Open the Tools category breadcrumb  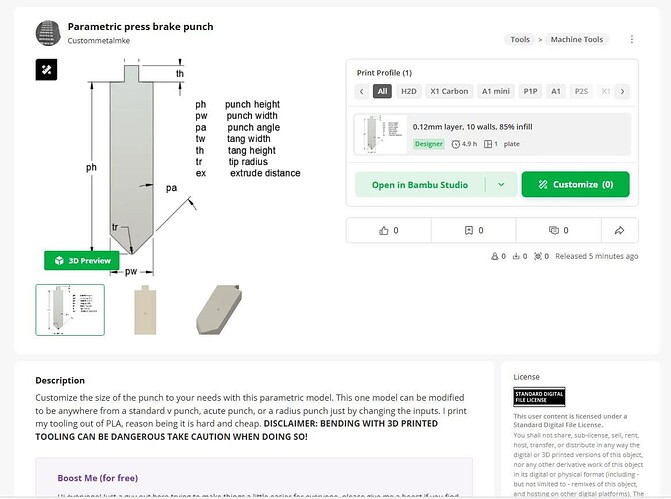coord(520,40)
